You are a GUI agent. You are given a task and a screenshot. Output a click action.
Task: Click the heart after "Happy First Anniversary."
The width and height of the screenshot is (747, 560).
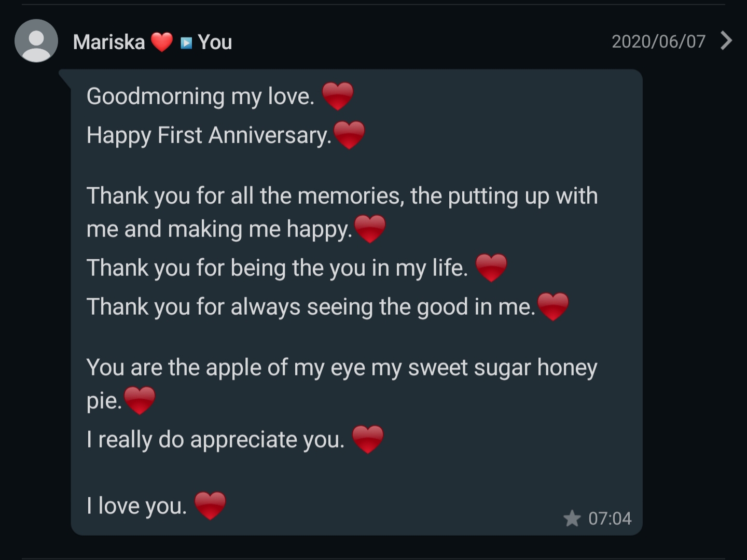pyautogui.click(x=349, y=135)
